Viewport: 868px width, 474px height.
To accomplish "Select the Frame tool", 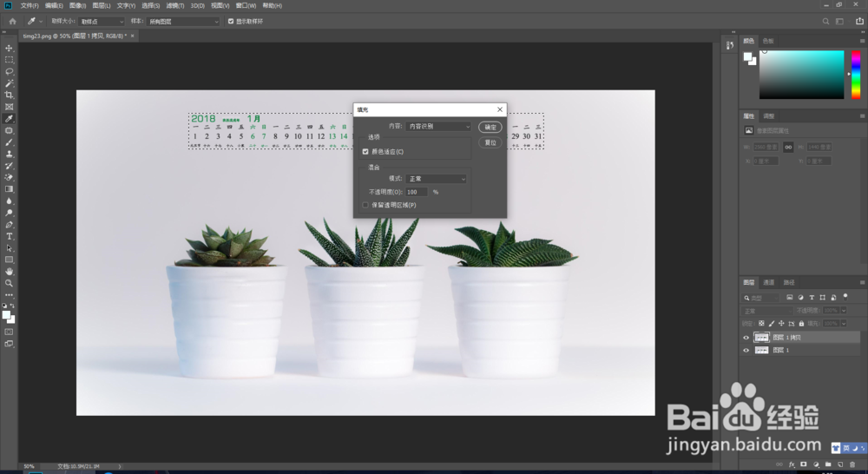I will click(9, 107).
